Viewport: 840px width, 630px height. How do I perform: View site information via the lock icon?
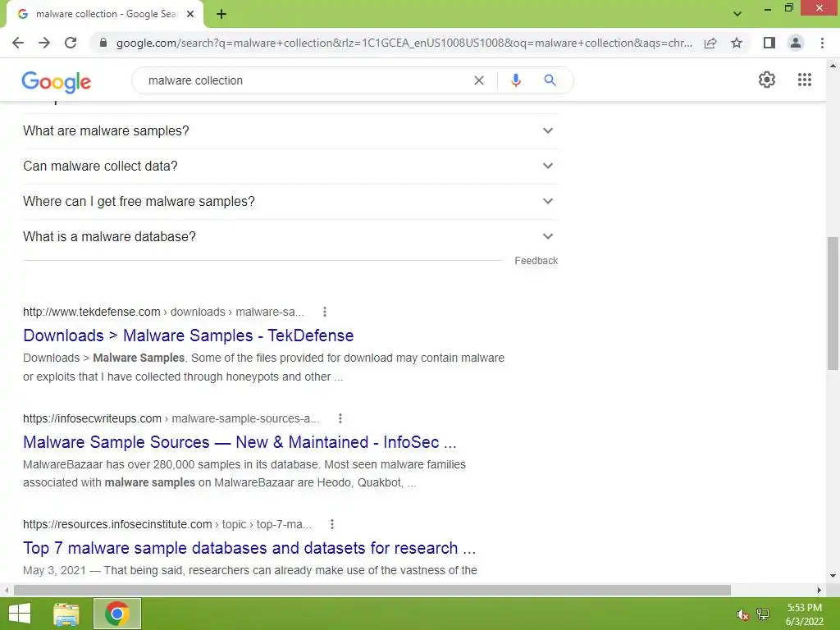(x=103, y=43)
